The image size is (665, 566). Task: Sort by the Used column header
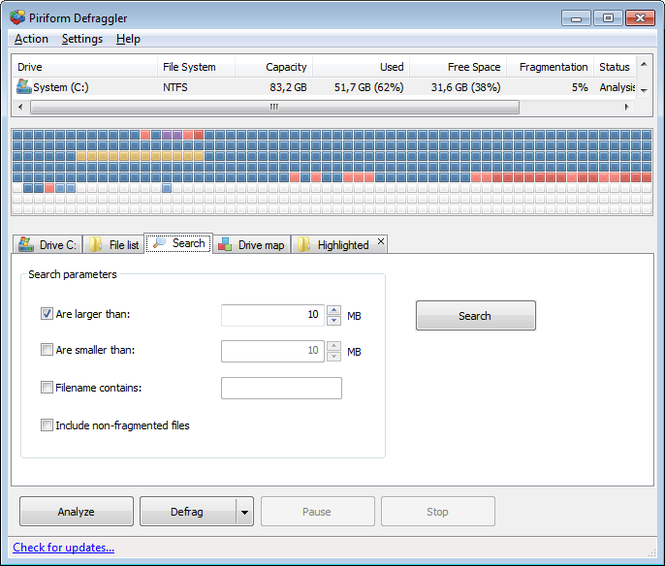click(361, 67)
